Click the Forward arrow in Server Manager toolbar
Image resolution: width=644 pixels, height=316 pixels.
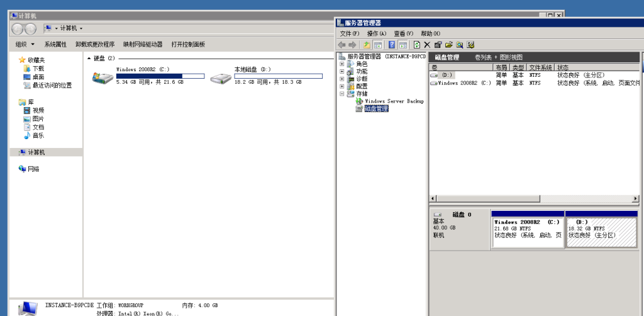pos(352,45)
